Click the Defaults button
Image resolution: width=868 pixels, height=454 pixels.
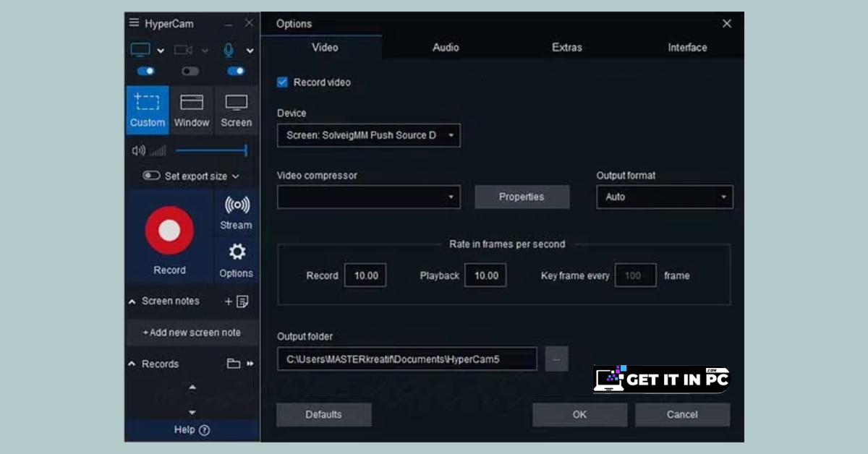coord(323,414)
